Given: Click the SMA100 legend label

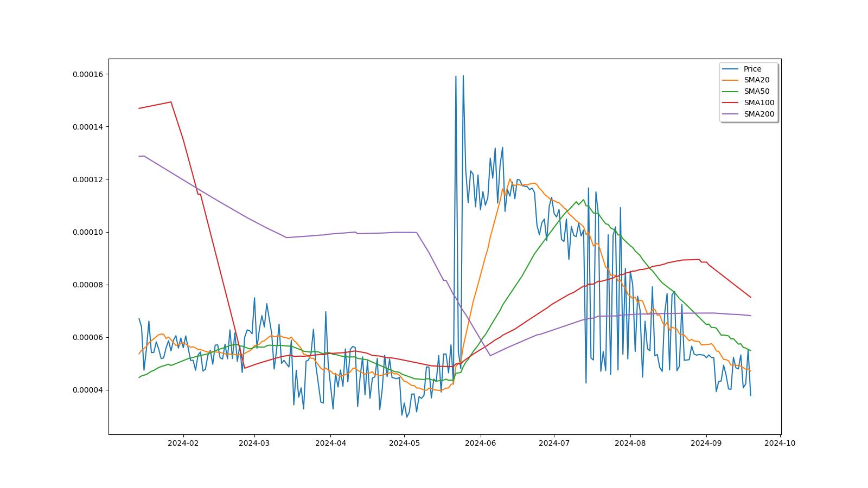Looking at the screenshot, I should (x=759, y=103).
